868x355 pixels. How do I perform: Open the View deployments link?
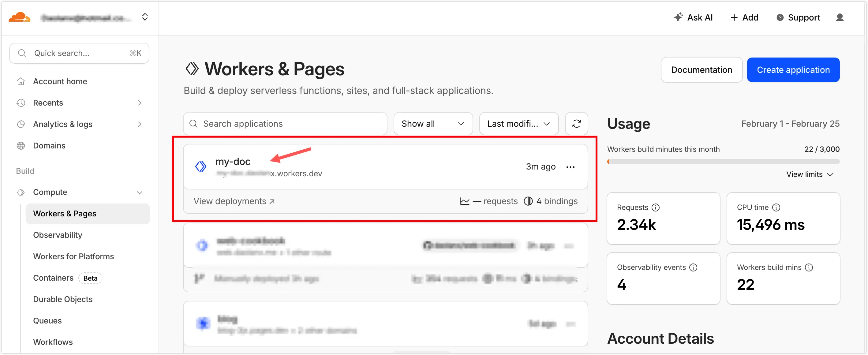[x=234, y=201]
